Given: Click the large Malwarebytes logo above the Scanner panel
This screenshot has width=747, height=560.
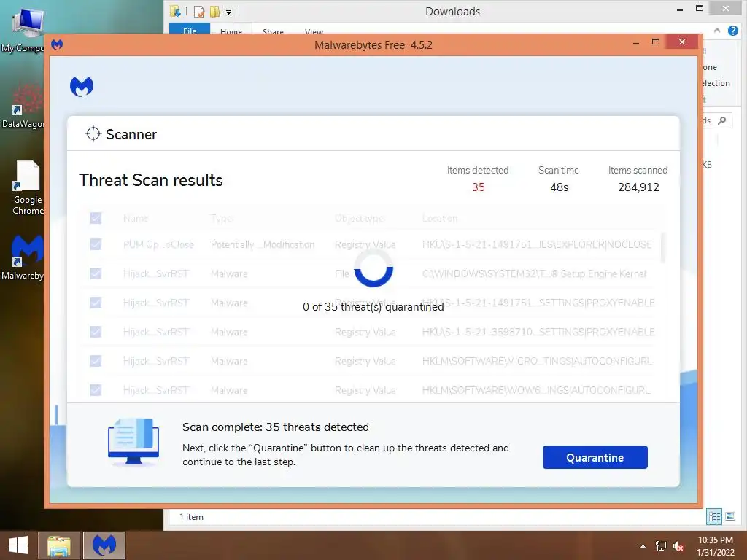Looking at the screenshot, I should 82,87.
